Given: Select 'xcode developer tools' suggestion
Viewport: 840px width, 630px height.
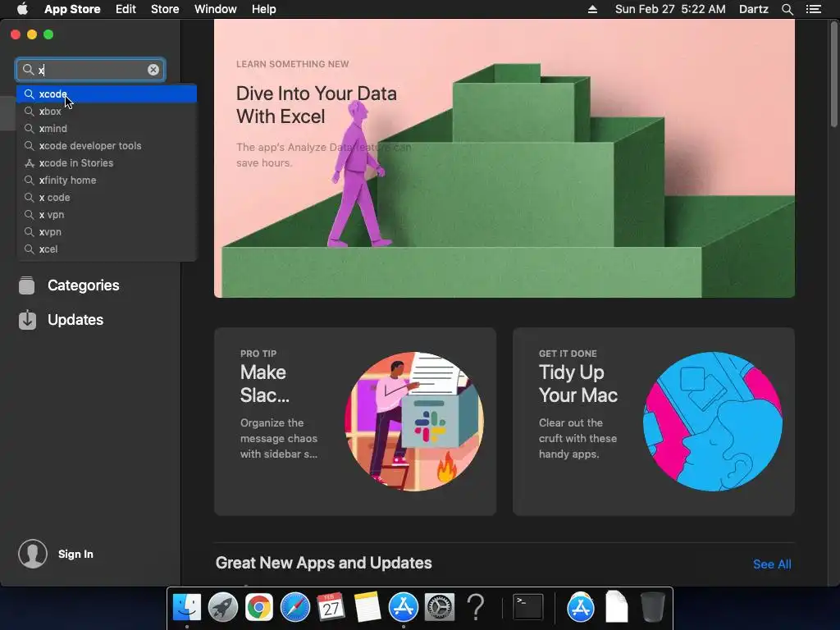Looking at the screenshot, I should coord(107,146).
